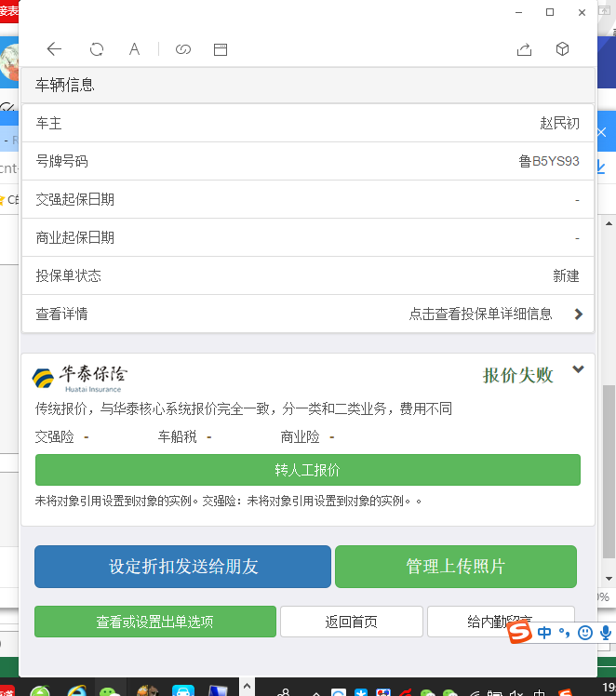Click the 投保单状态 value 新建
The height and width of the screenshot is (696, 616).
(566, 276)
